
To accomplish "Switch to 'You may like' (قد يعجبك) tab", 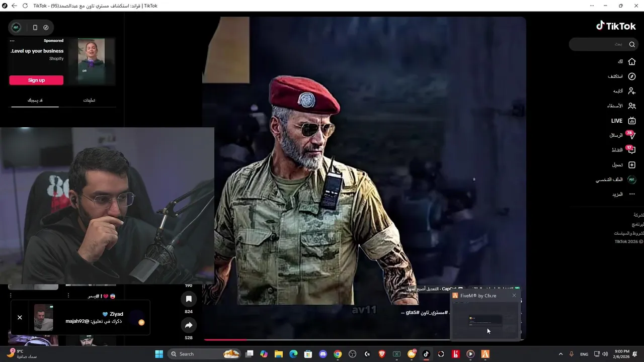I will 35,100.
